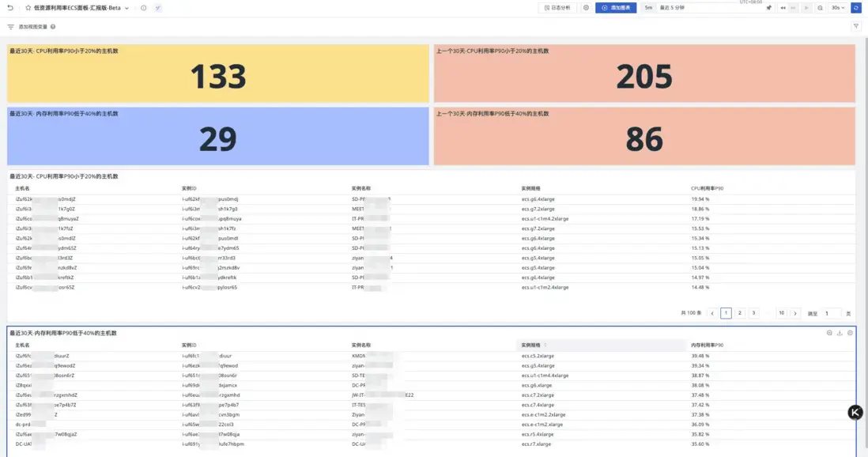
Task: Click the help icon next to 添加视图变量
Action: [x=53, y=27]
